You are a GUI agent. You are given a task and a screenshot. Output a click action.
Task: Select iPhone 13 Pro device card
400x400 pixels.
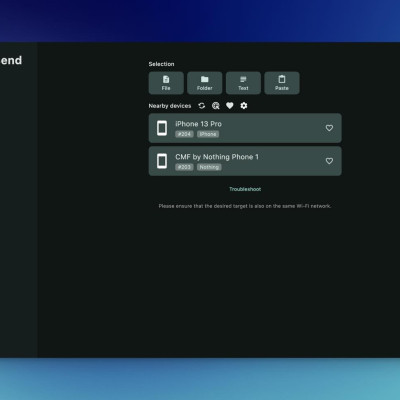click(245, 128)
